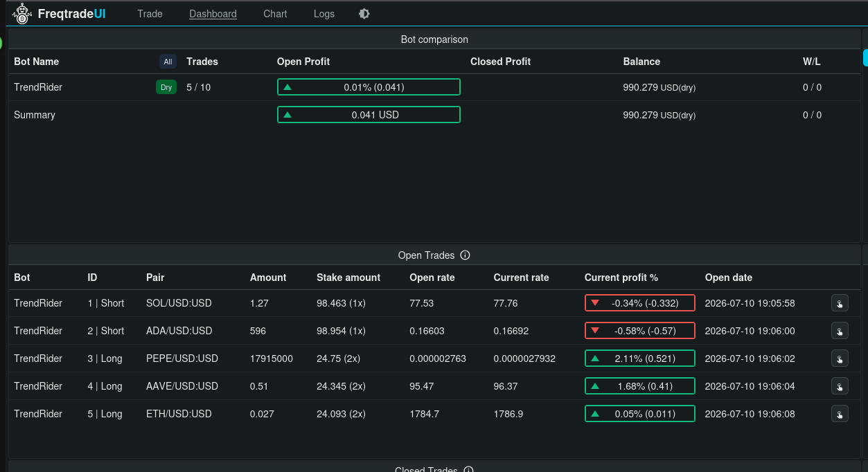Toggle the dark/light theme icon
The width and height of the screenshot is (868, 472).
[x=364, y=14]
